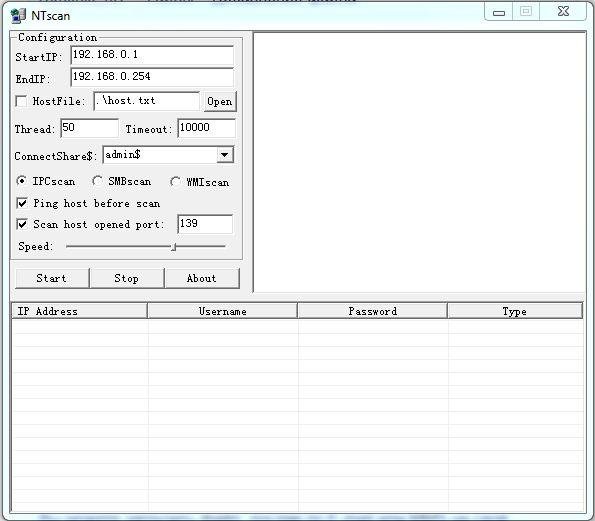Click into the StartIP address field
Image resolution: width=595 pixels, height=521 pixels.
click(x=152, y=55)
